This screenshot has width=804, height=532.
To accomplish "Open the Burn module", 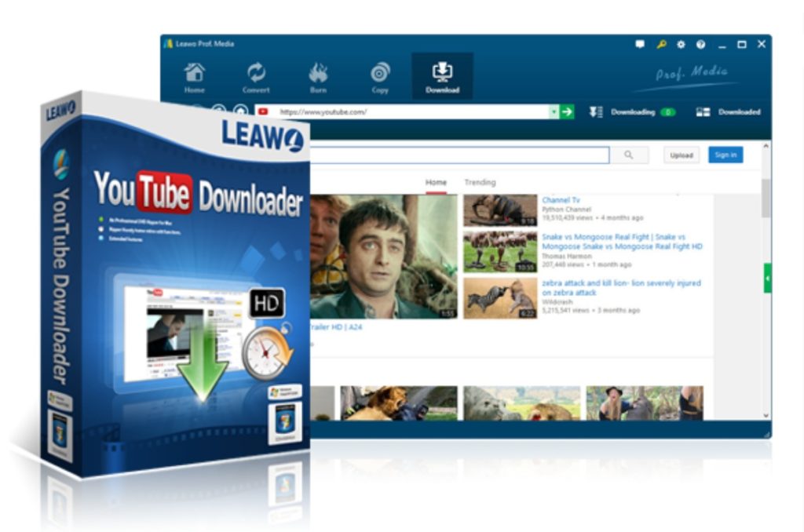I will (318, 78).
